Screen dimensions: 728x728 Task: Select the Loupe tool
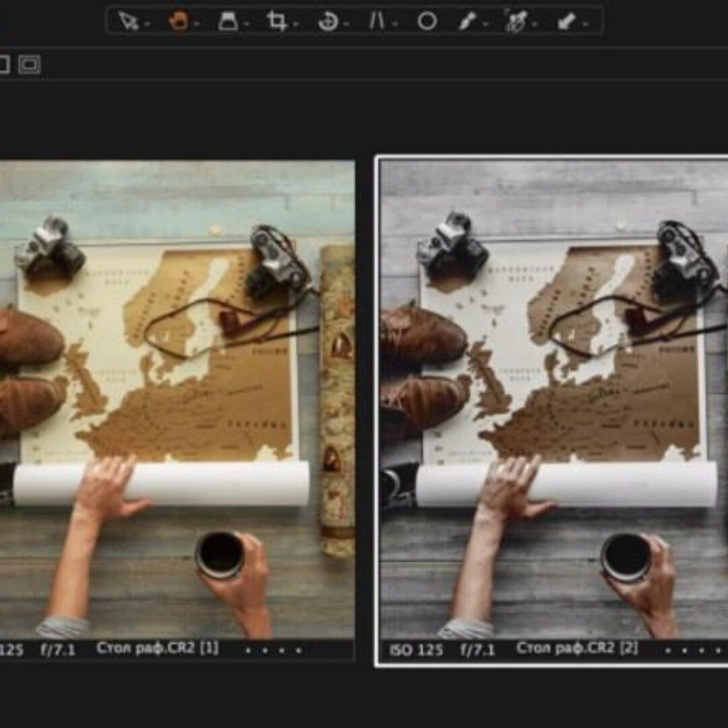pos(228,21)
